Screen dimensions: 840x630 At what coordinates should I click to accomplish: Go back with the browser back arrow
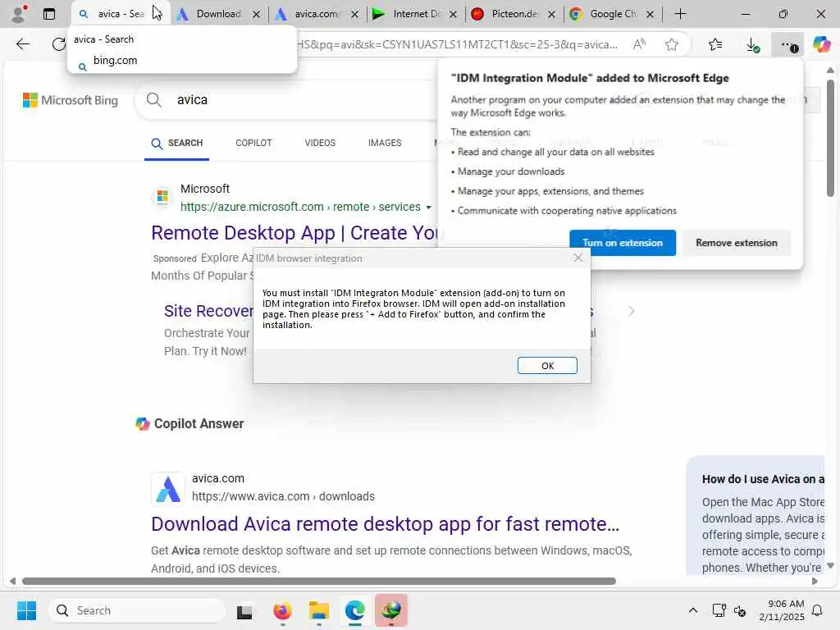22,44
